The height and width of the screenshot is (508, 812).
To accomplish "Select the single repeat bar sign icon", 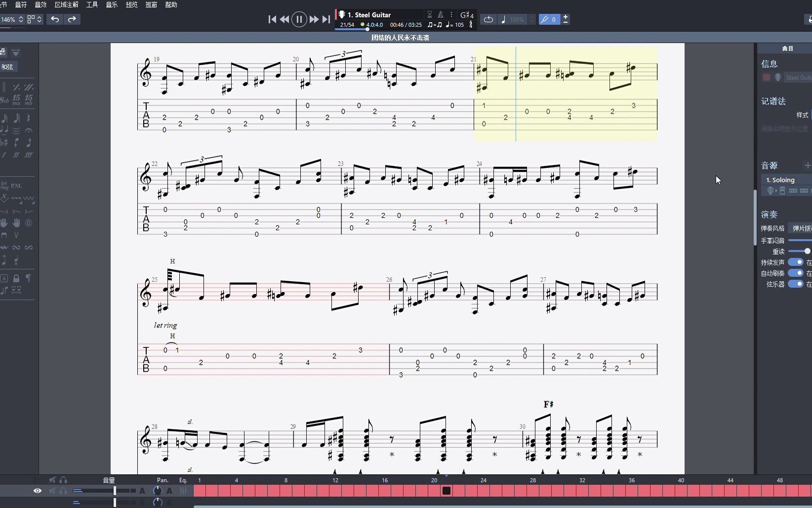I will pos(16,87).
